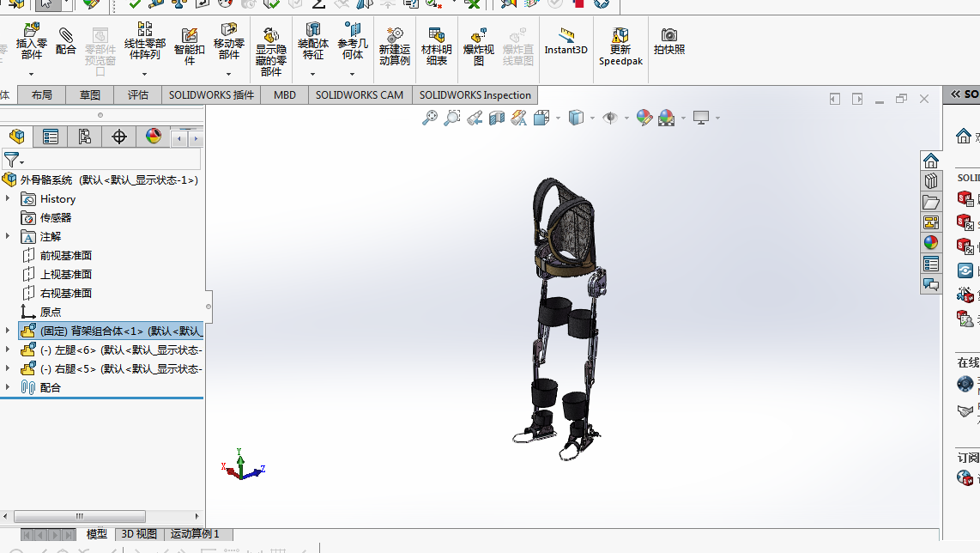Open Reference Geometry (参考几何体) tool
Viewport: 980px width, 553px height.
tap(353, 41)
